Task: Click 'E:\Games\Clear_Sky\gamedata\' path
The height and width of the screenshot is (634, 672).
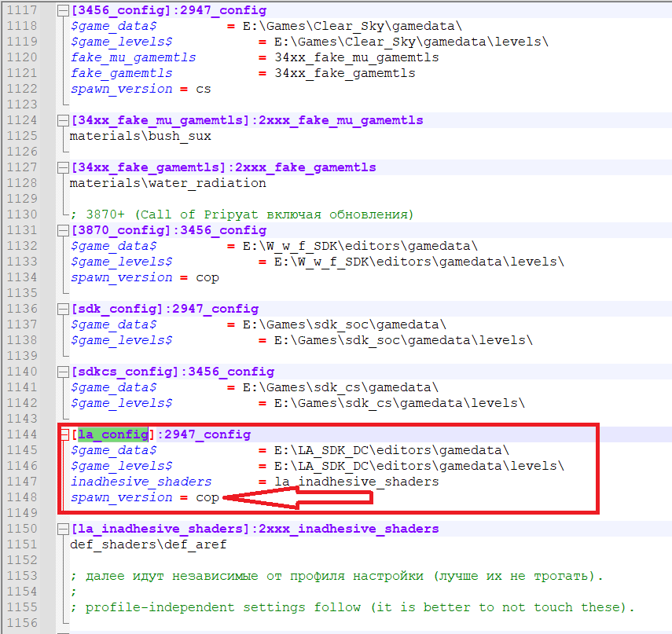Action: pyautogui.click(x=353, y=26)
